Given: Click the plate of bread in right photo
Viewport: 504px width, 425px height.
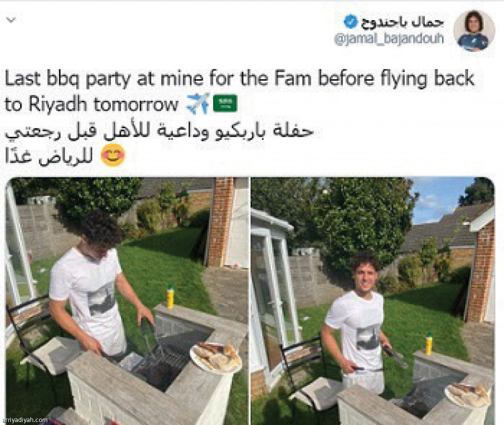Looking at the screenshot, I should [x=468, y=395].
